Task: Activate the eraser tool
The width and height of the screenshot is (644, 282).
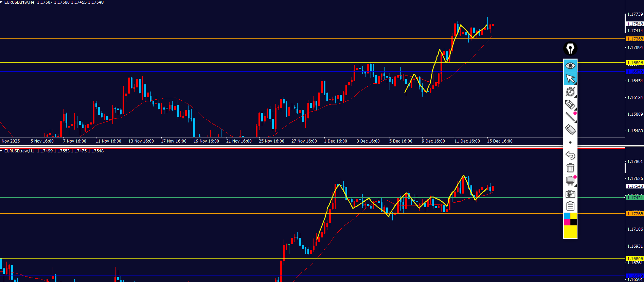Action: pyautogui.click(x=570, y=130)
